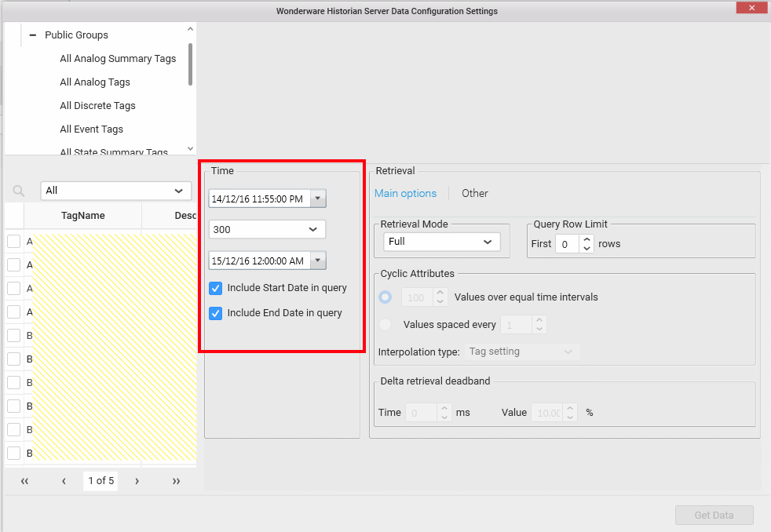This screenshot has width=771, height=532.
Task: Click the Get Data button
Action: pyautogui.click(x=714, y=516)
